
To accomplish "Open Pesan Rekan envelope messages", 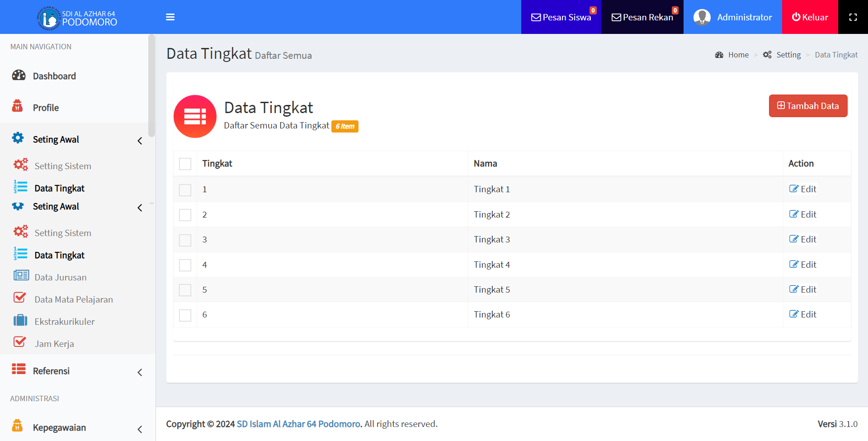I will pyautogui.click(x=642, y=17).
